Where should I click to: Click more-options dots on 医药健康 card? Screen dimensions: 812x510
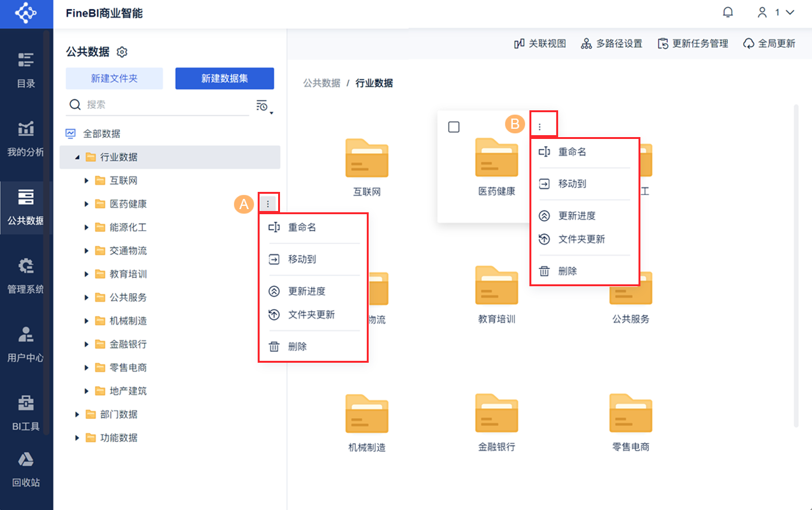540,127
